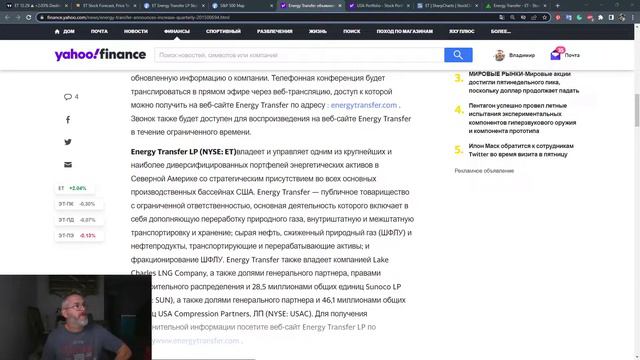640x360 pixels.
Task: Open the СПОРТИВНЫЙ menu item
Action: click(223, 31)
